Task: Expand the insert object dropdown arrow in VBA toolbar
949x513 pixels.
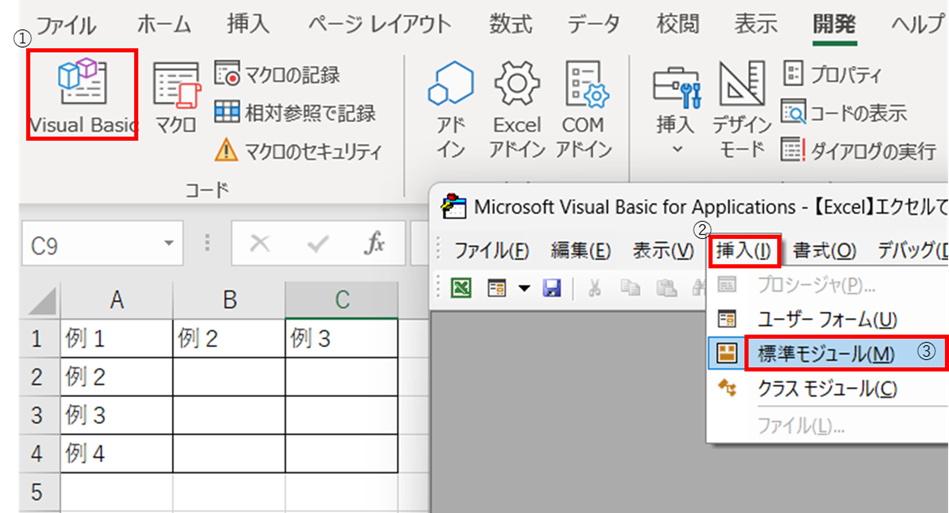Action: pyautogui.click(x=523, y=289)
